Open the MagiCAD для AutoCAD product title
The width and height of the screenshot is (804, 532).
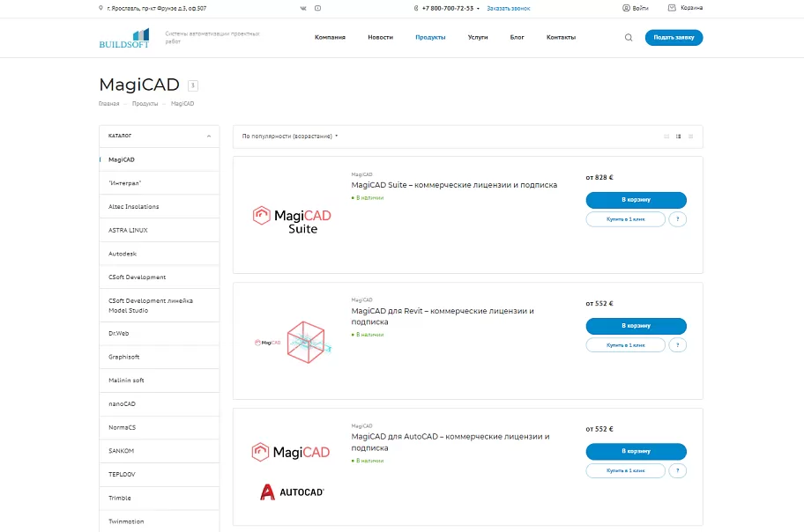pos(450,442)
